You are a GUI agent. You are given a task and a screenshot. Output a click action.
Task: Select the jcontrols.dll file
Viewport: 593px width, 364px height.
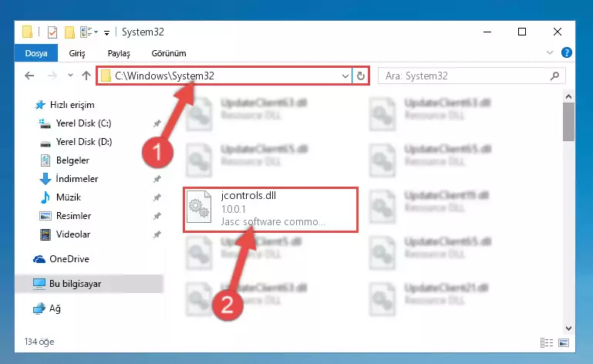271,209
